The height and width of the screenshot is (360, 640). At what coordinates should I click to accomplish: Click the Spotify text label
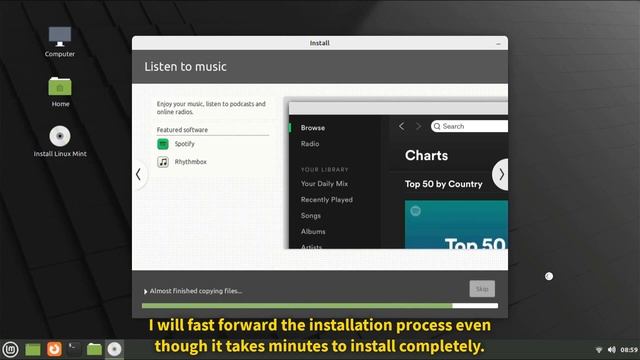184,144
